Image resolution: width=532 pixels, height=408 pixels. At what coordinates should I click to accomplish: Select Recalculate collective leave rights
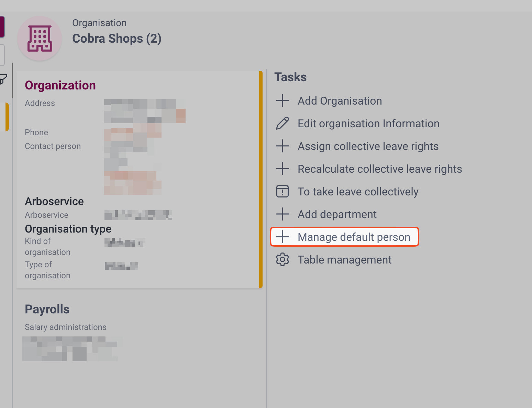pos(380,169)
